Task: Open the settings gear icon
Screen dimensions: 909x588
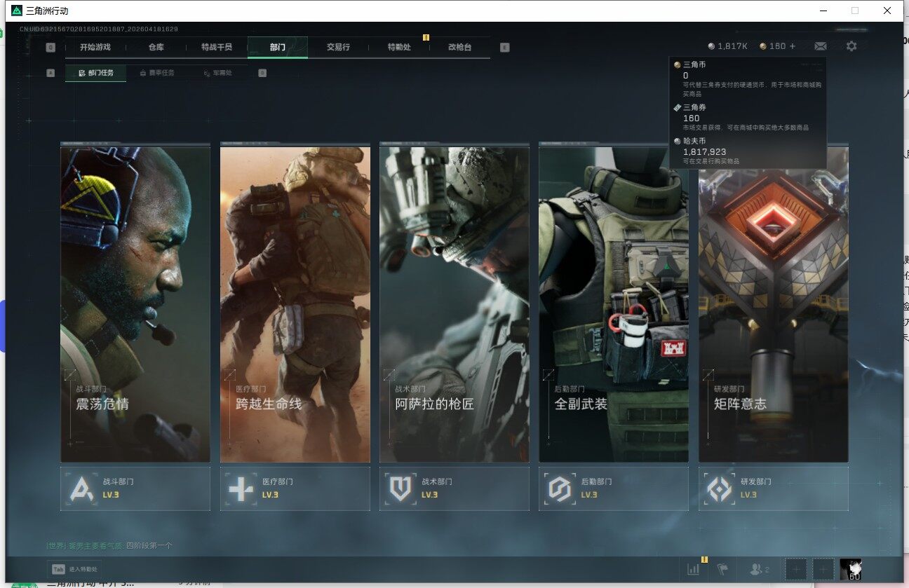Action: [x=851, y=46]
